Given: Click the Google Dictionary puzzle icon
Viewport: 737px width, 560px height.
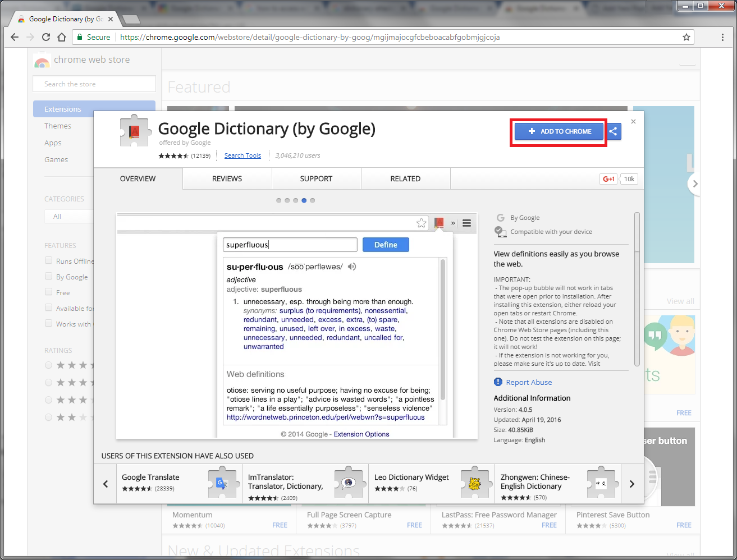Looking at the screenshot, I should (135, 131).
